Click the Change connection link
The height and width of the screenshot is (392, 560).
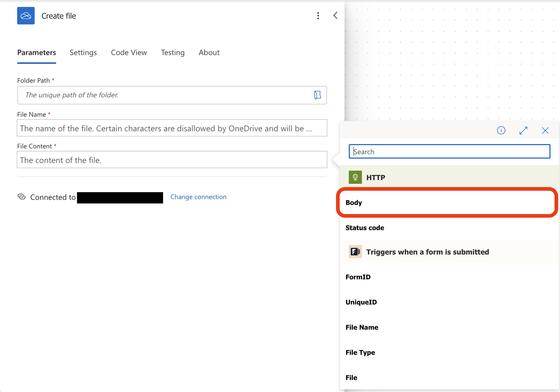pos(198,197)
